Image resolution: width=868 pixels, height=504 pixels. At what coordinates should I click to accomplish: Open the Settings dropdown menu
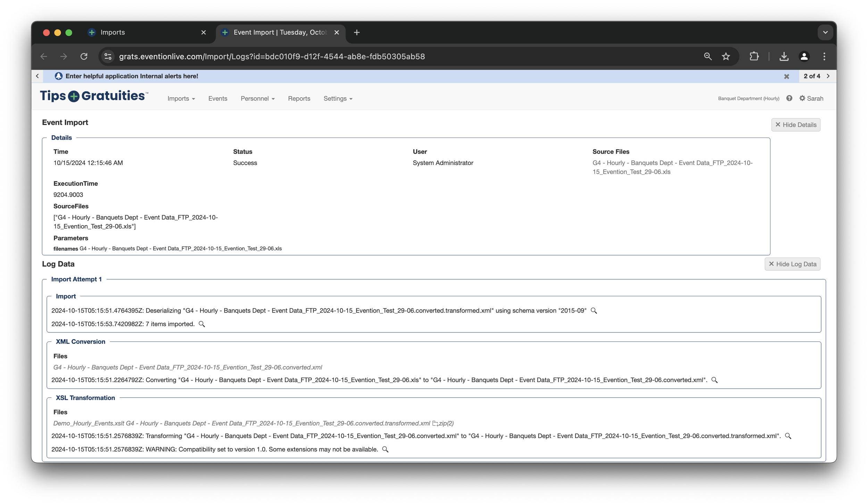tap(337, 99)
